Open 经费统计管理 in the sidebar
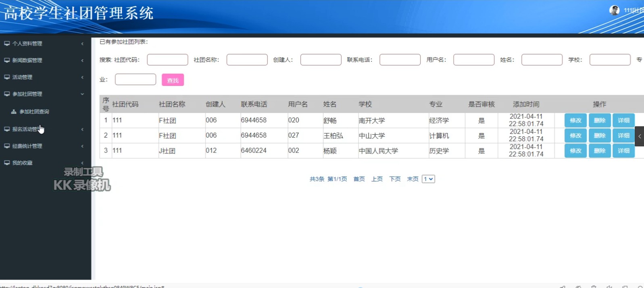This screenshot has height=288, width=644. click(27, 146)
